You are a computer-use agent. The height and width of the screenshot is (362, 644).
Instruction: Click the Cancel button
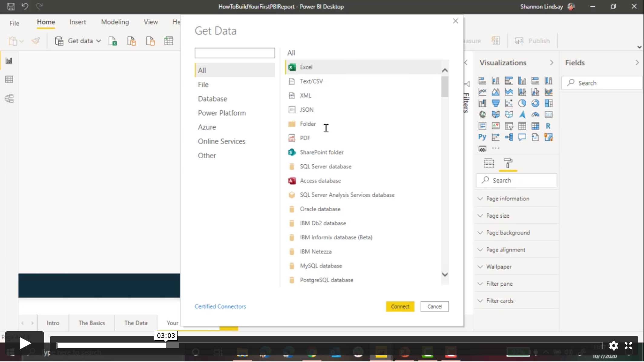click(435, 307)
